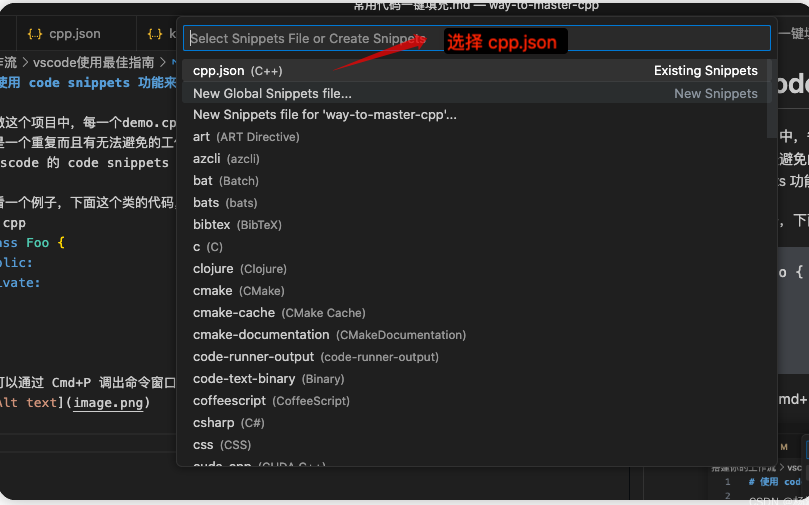This screenshot has width=809, height=505.
Task: Select coffeescript (CoffeeScript) entry
Action: click(x=475, y=401)
